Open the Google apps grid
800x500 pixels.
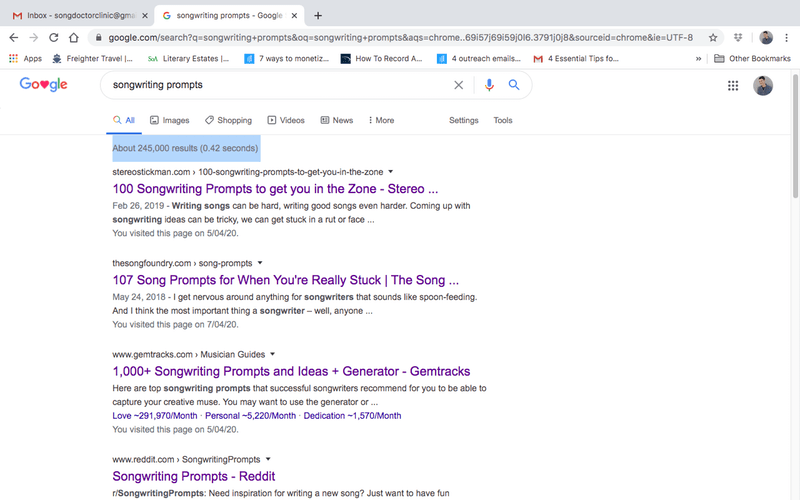click(x=733, y=86)
